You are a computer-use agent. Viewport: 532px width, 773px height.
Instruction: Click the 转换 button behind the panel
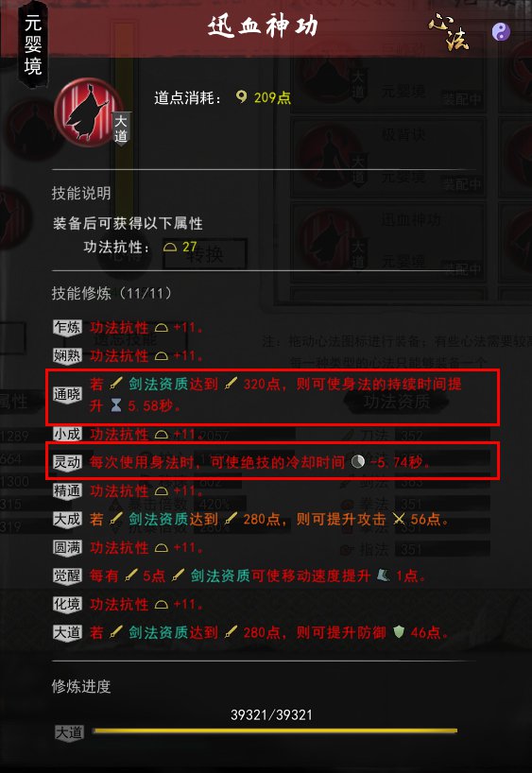pos(205,254)
